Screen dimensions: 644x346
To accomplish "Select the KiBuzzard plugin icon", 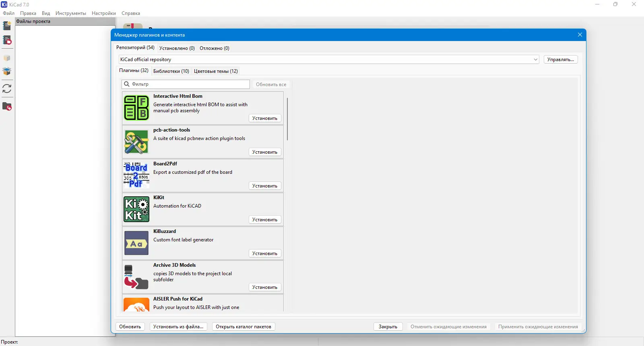I will pos(136,243).
